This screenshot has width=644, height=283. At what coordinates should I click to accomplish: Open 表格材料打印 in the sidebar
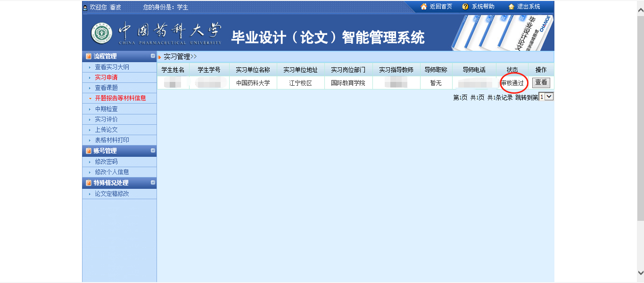[112, 140]
